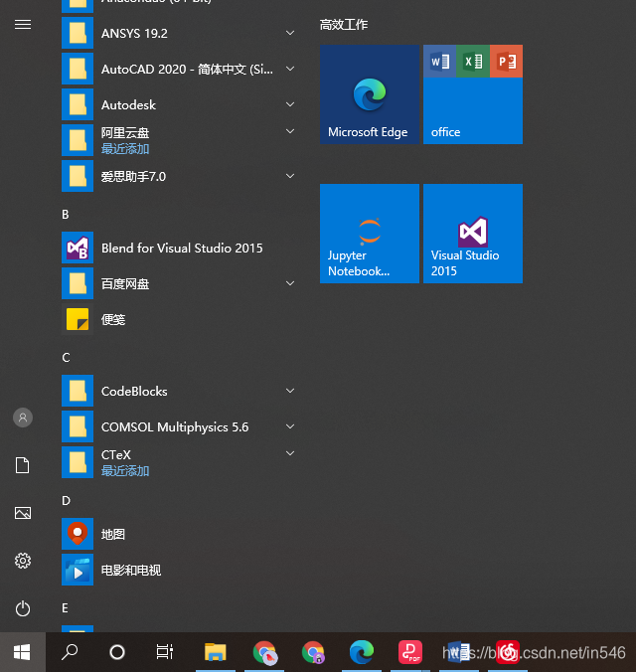The width and height of the screenshot is (636, 672).
Task: Open the 地图 maps app
Action: click(182, 534)
